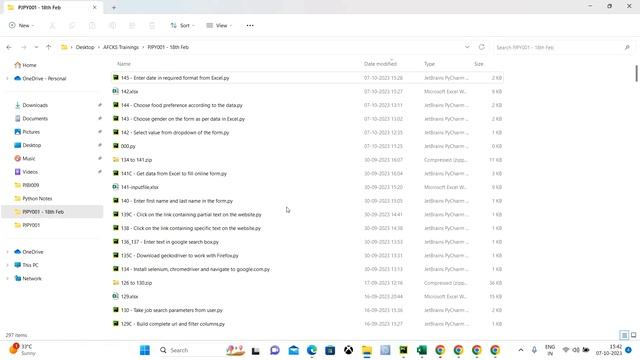The image size is (640, 360).
Task: Open the View dropdown
Action: [219, 25]
